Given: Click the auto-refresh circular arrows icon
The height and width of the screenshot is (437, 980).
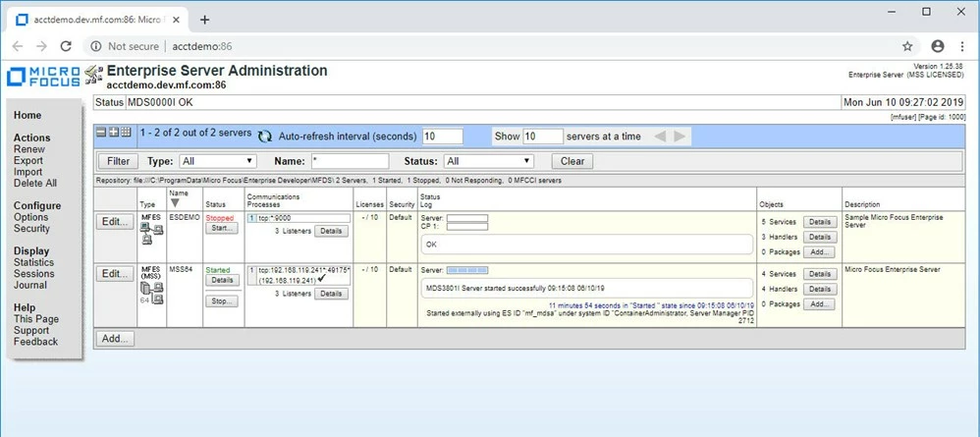Looking at the screenshot, I should (265, 137).
